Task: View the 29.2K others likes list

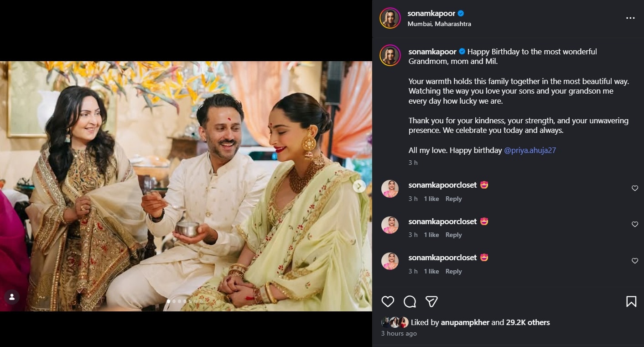Action: tap(528, 322)
